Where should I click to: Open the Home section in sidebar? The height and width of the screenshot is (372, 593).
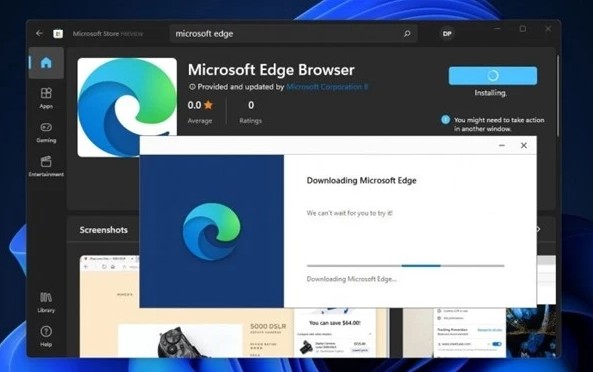(x=46, y=63)
